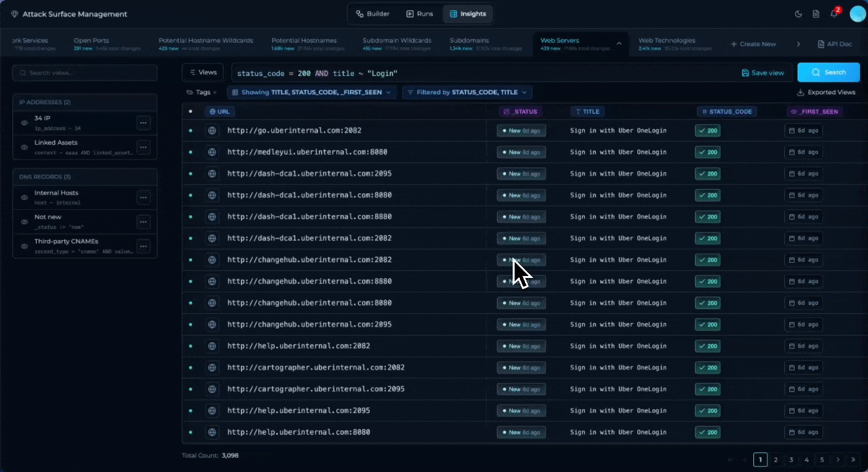This screenshot has height=472, width=868.
Task: Open the Views panel toggle
Action: pyautogui.click(x=203, y=72)
